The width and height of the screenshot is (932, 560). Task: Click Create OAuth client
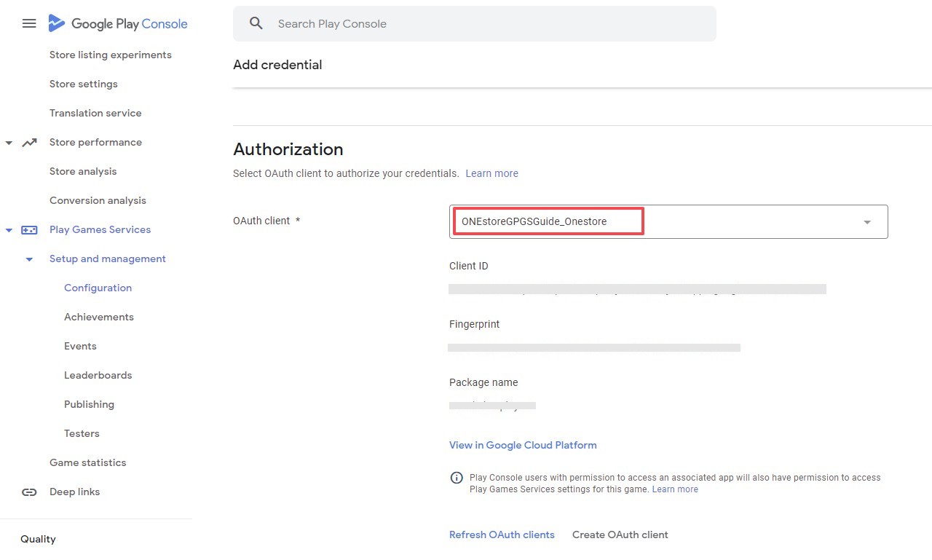(620, 535)
